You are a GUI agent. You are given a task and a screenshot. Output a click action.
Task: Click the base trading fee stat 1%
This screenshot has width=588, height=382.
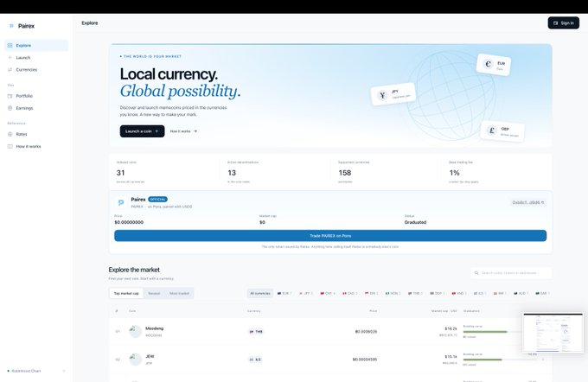[454, 173]
